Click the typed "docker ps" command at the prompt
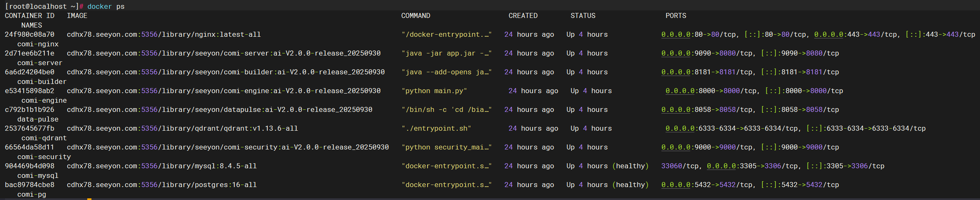980x200 pixels. (106, 7)
